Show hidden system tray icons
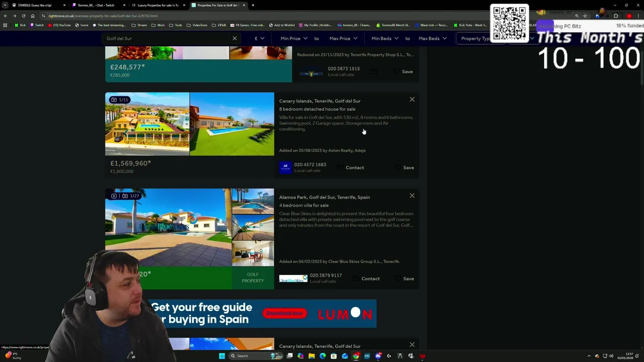This screenshot has height=362, width=644. coord(589,356)
